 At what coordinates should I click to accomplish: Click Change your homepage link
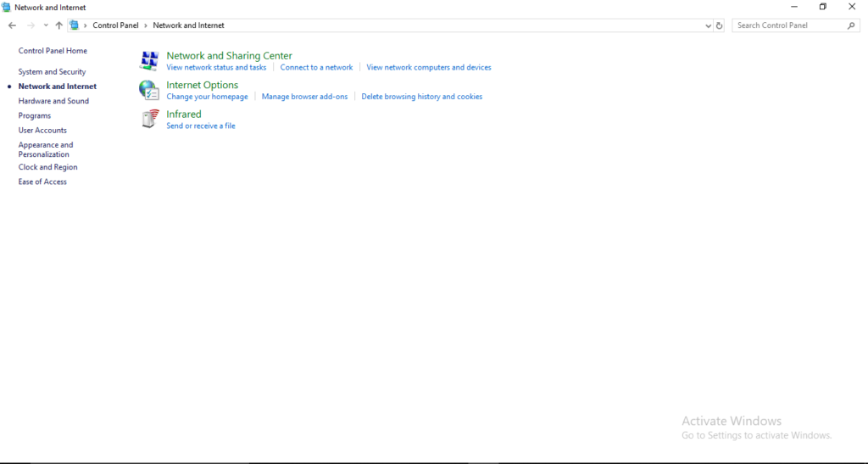click(x=207, y=97)
